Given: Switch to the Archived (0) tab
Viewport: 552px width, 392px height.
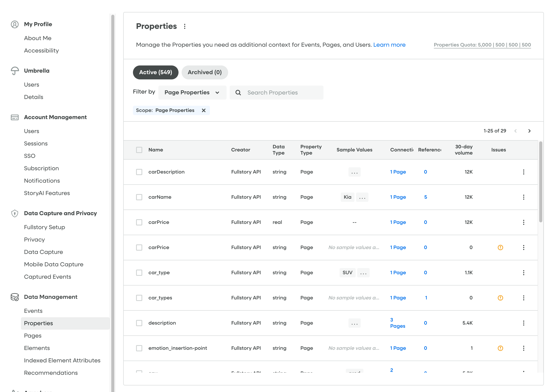Looking at the screenshot, I should click(x=204, y=72).
